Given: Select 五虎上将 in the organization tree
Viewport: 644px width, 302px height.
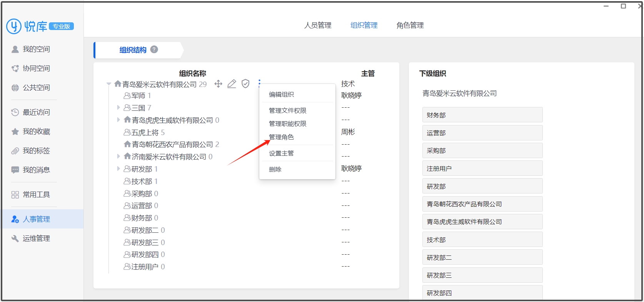Looking at the screenshot, I should (145, 132).
